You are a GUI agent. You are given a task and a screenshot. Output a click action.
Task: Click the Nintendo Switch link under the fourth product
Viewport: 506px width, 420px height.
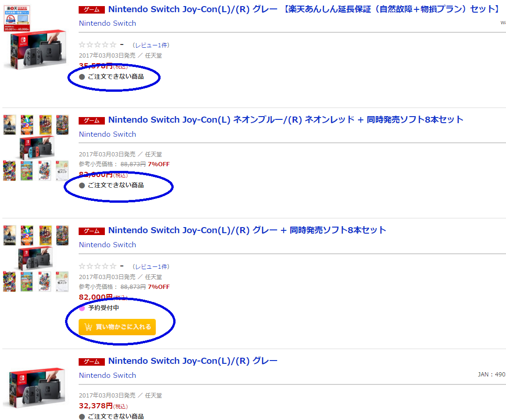coord(108,375)
